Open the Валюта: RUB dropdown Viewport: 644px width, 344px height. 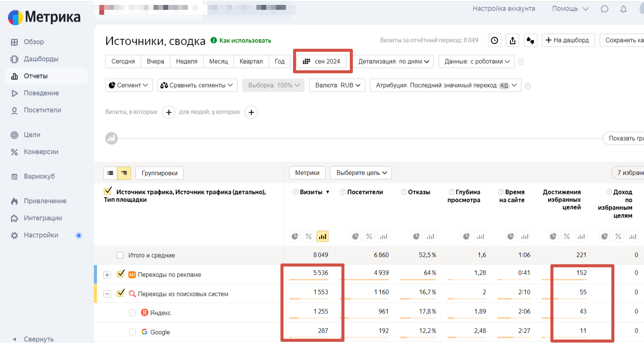337,85
